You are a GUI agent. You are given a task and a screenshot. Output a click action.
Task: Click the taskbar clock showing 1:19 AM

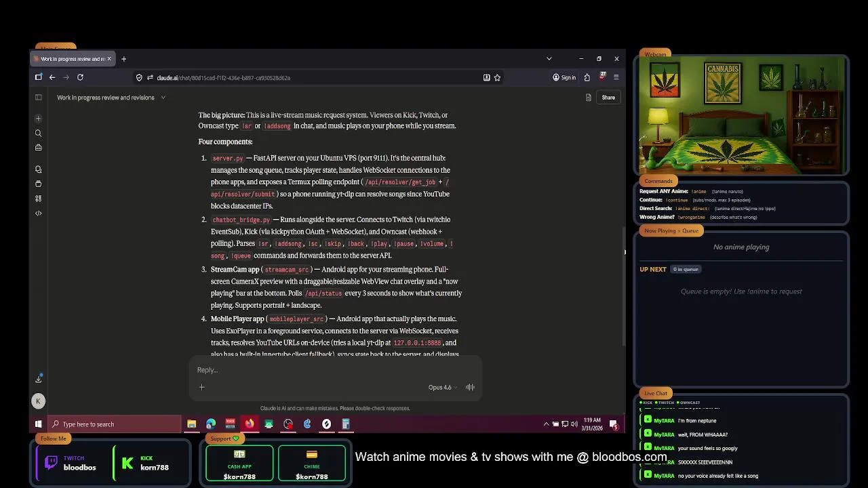(x=592, y=424)
